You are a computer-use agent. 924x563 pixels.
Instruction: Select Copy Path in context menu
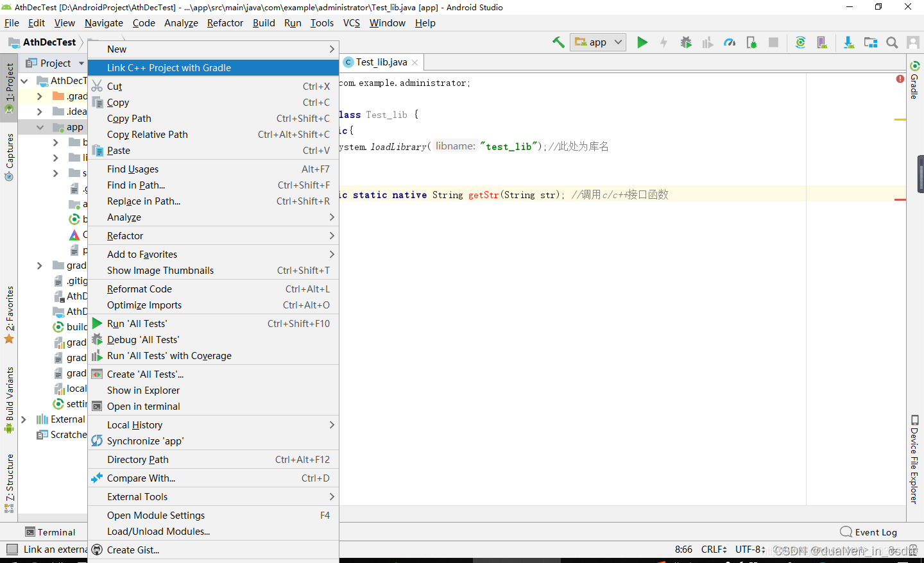(213, 119)
